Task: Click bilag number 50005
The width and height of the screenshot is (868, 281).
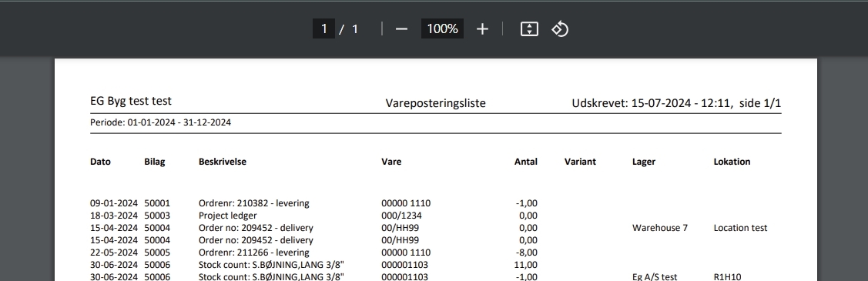Action: pyautogui.click(x=157, y=253)
